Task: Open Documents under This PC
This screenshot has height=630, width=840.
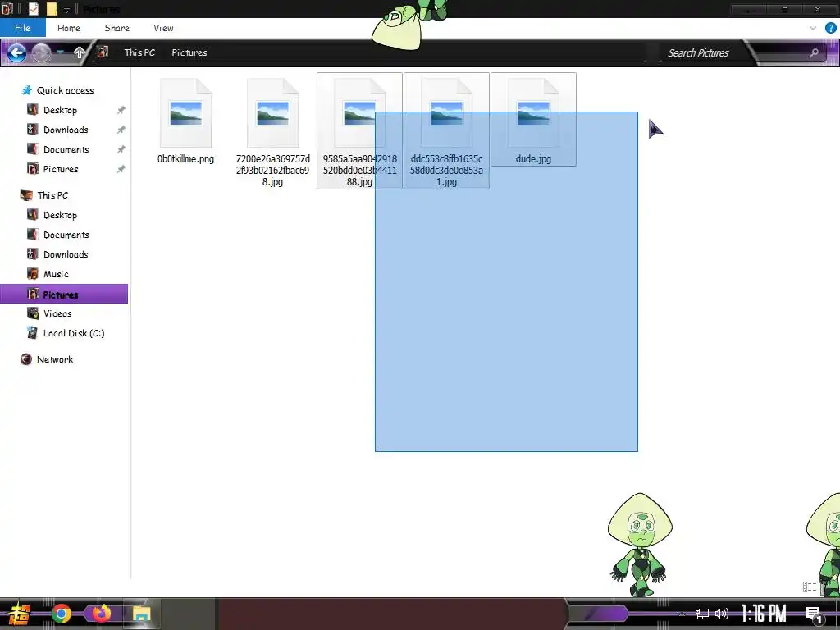Action: tap(66, 235)
